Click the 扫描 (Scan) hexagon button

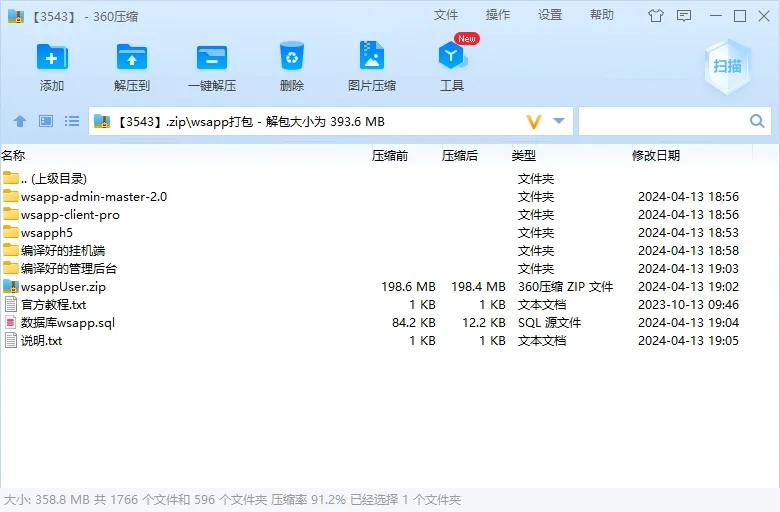727,66
